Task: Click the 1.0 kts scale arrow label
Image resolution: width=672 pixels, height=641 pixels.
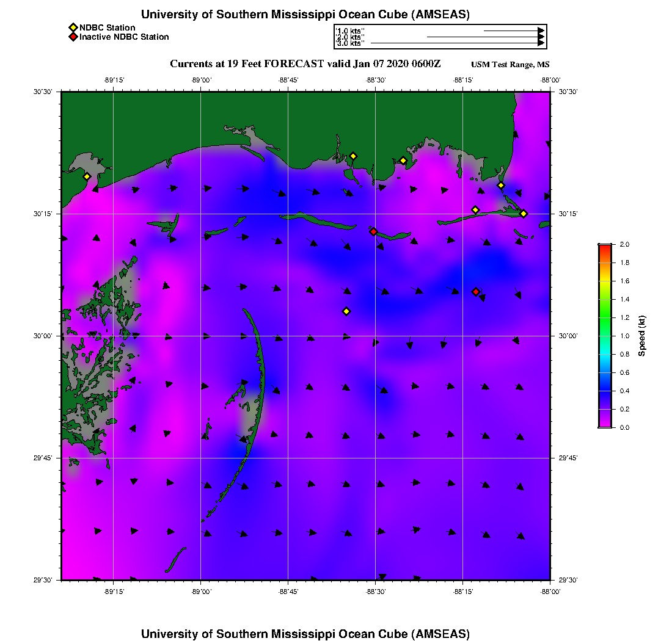Action: tap(350, 30)
